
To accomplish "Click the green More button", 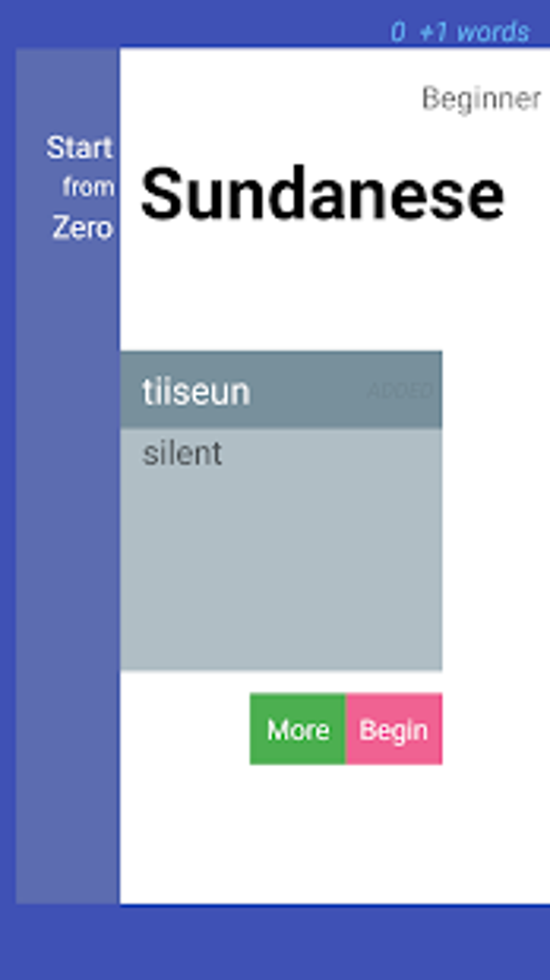I will [x=298, y=729].
